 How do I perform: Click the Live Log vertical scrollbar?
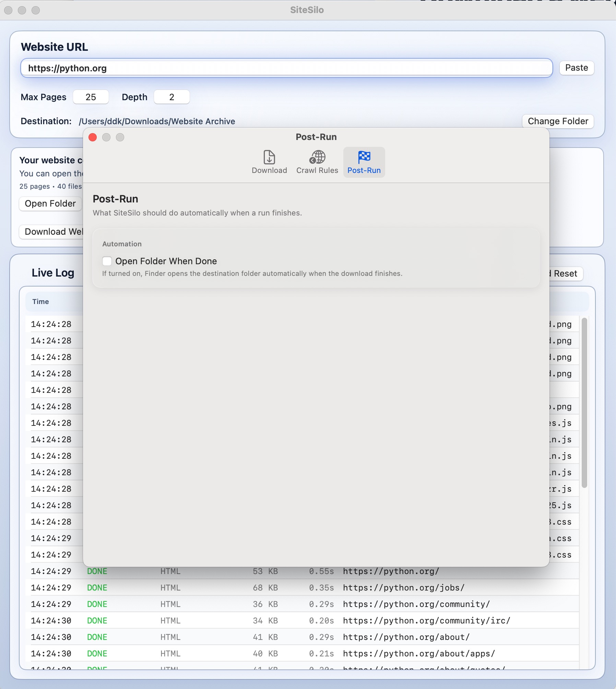[x=584, y=403]
